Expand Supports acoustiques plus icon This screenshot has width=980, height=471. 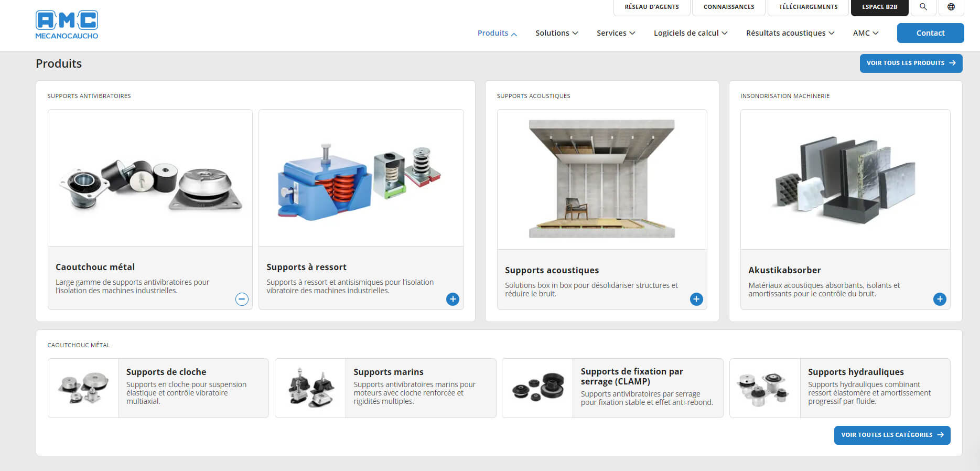(696, 299)
